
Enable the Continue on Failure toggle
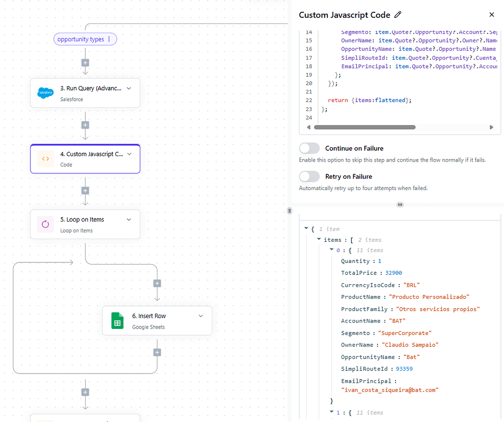[310, 148]
